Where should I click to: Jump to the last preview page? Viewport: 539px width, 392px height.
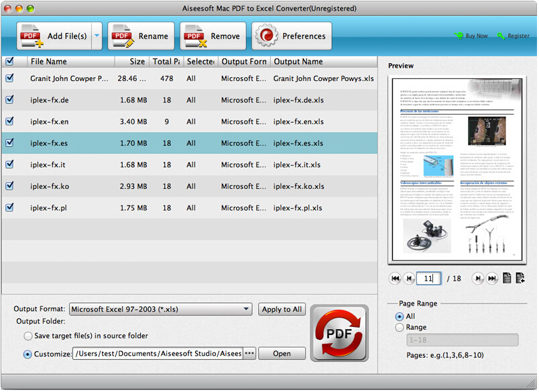(492, 279)
